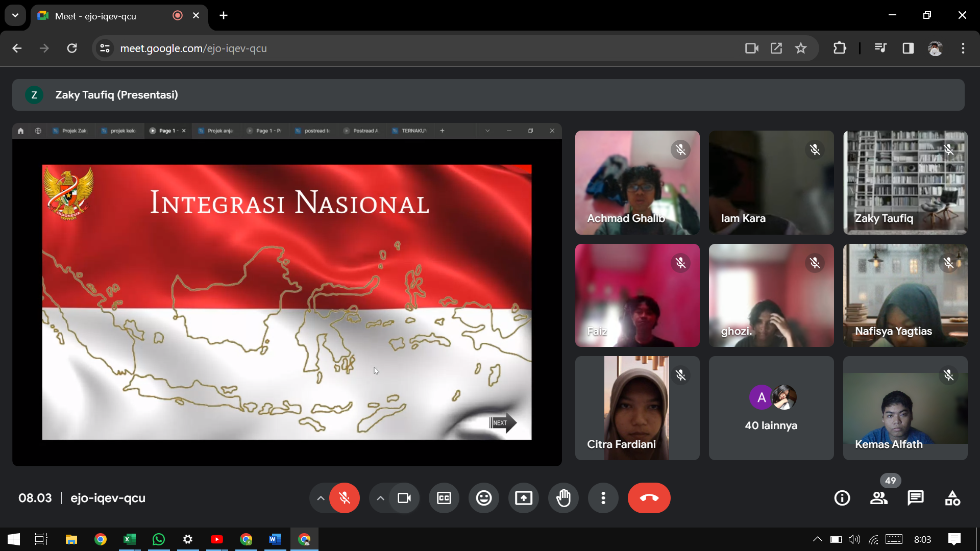Turn on closed captions
The width and height of the screenshot is (980, 551).
click(x=444, y=498)
